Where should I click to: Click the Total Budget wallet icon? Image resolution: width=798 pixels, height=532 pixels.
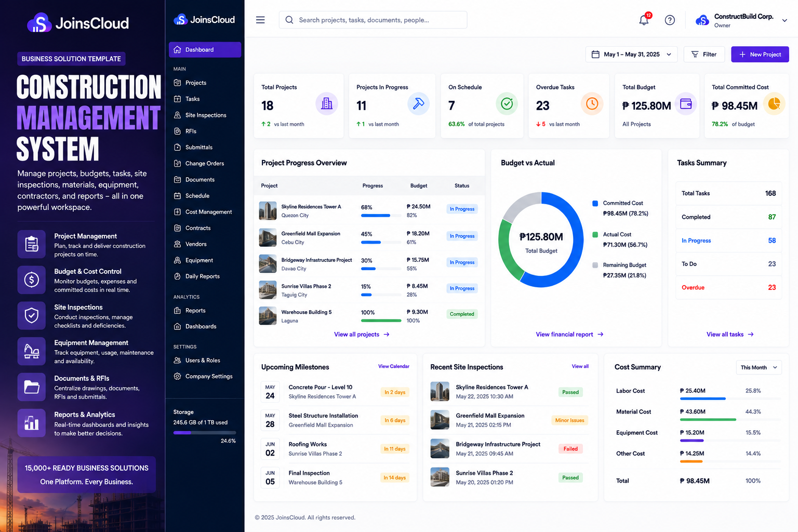[686, 103]
